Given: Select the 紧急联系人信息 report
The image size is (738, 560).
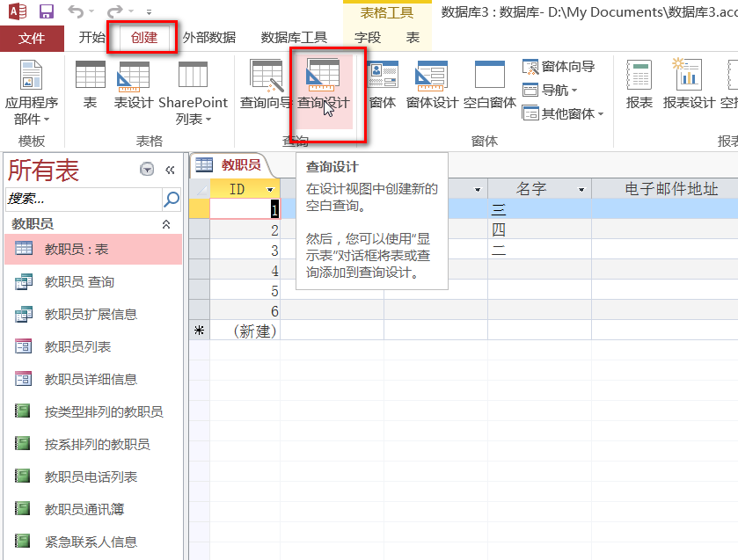Looking at the screenshot, I should point(93,542).
